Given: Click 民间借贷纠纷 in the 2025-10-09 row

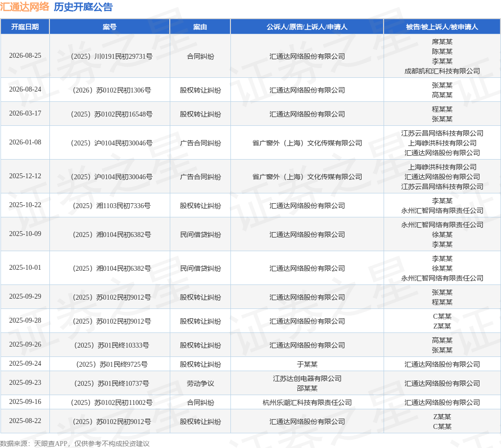Looking at the screenshot, I should [x=200, y=235].
